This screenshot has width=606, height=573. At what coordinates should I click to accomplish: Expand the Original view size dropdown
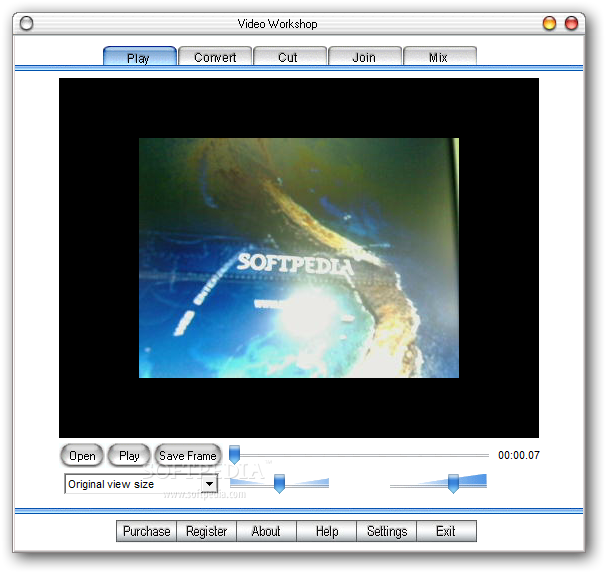point(209,484)
